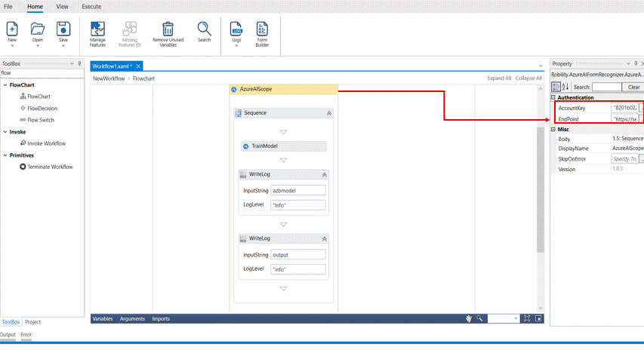Select Invoke Workflow in the ToolBox
This screenshot has width=644, height=362.
[46, 143]
